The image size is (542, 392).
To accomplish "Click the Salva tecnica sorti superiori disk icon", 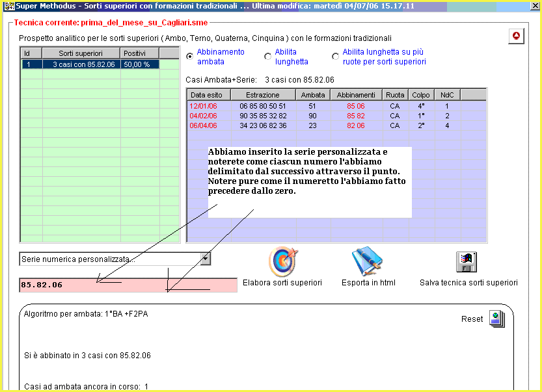I will [467, 262].
